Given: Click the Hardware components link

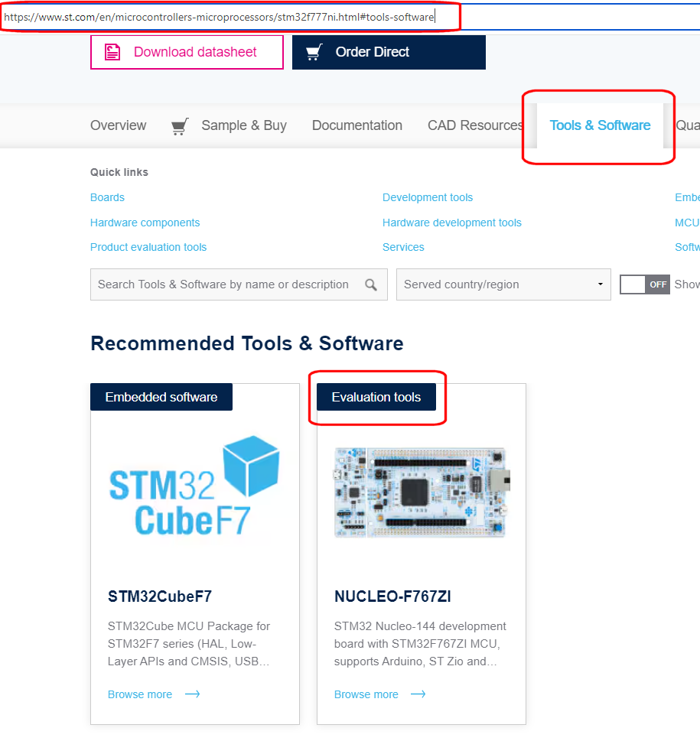Looking at the screenshot, I should 145,223.
